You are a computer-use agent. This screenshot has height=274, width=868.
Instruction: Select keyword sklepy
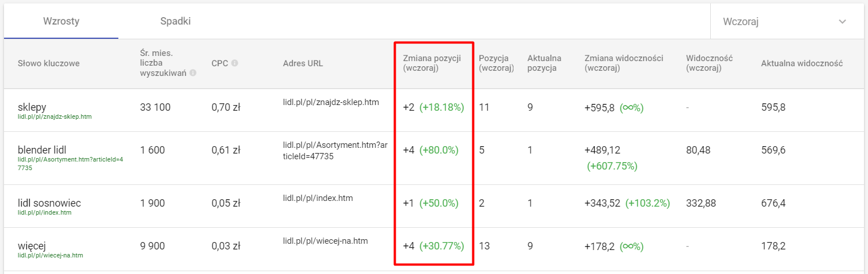pos(32,107)
